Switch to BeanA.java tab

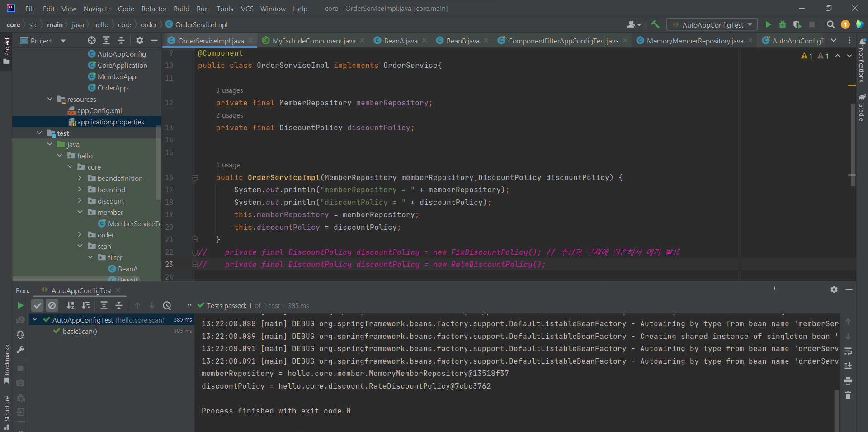coord(401,41)
